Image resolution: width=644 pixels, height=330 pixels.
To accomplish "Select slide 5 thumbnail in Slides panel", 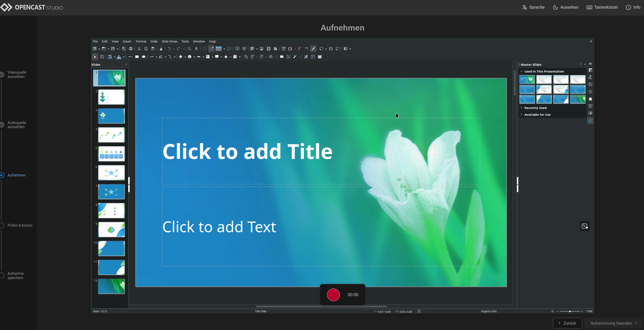I will click(x=111, y=154).
